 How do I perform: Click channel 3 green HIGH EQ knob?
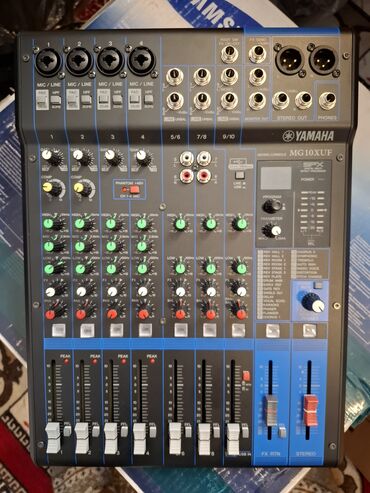pos(111,224)
